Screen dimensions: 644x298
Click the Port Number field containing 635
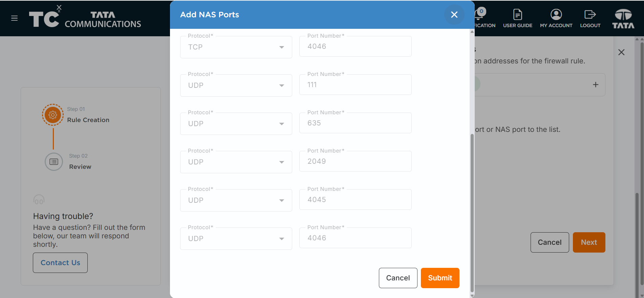[356, 123]
